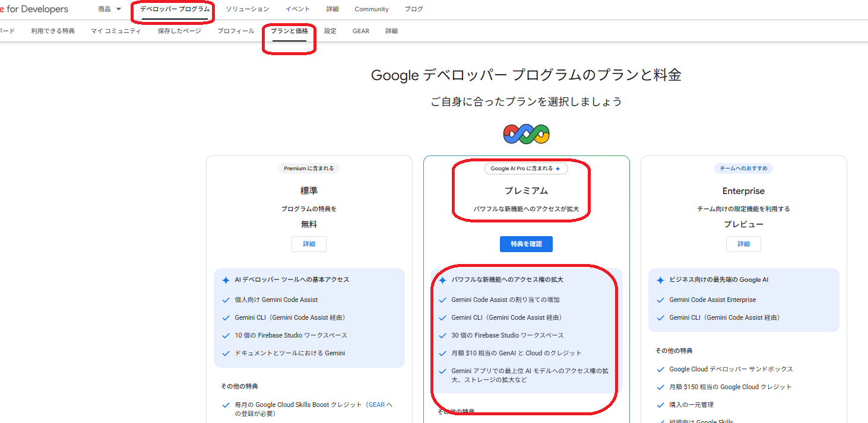Click the checkmark beside 10 個の Firebase Studio ワークスペース
This screenshot has height=423, width=868.
point(225,335)
